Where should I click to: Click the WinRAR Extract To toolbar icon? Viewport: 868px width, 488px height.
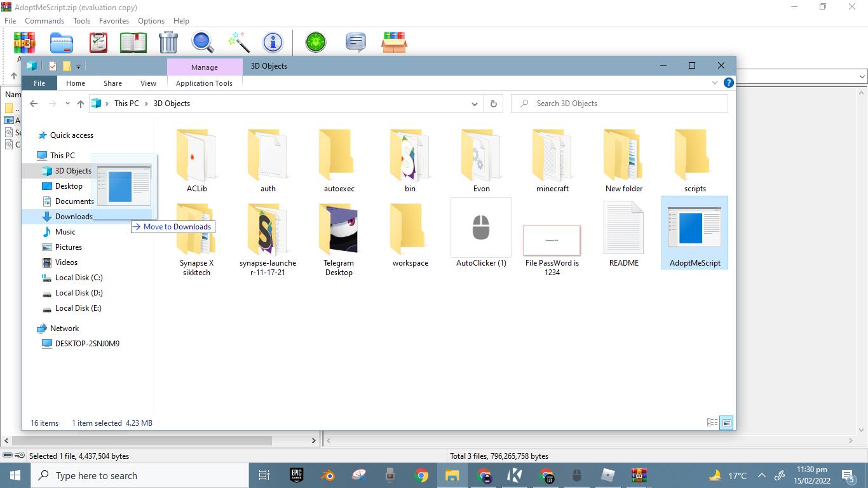tap(62, 43)
